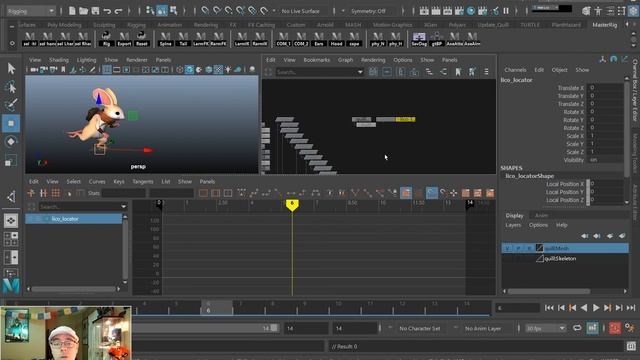Screen dimensions: 640x360
Task: Click the Undo arrow icon
Action: (x=107, y=11)
